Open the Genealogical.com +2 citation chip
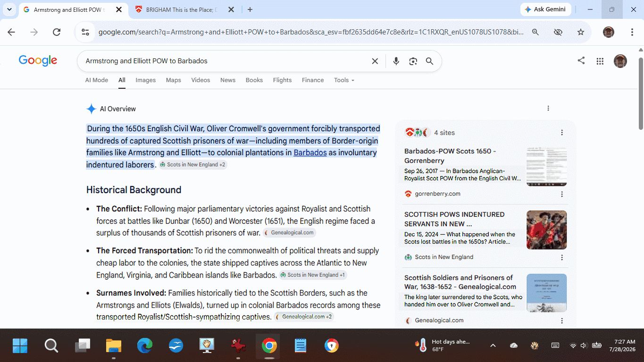 point(304,317)
